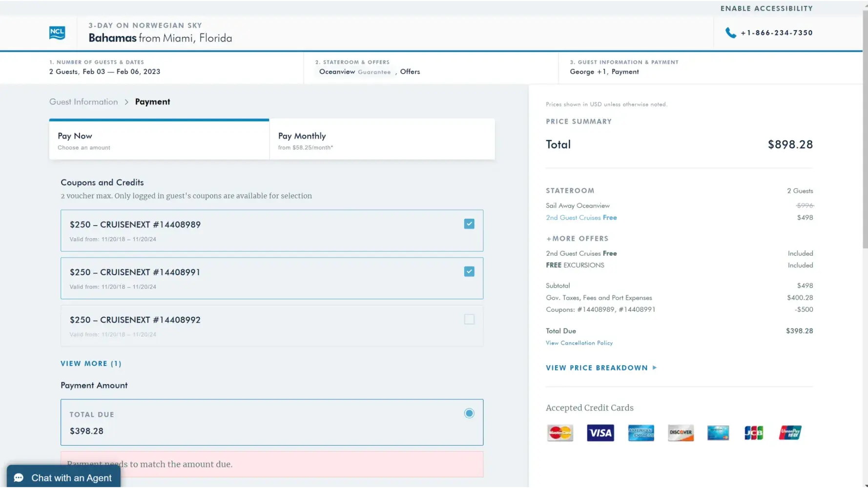Switch to the Pay Monthly tab

pyautogui.click(x=382, y=141)
